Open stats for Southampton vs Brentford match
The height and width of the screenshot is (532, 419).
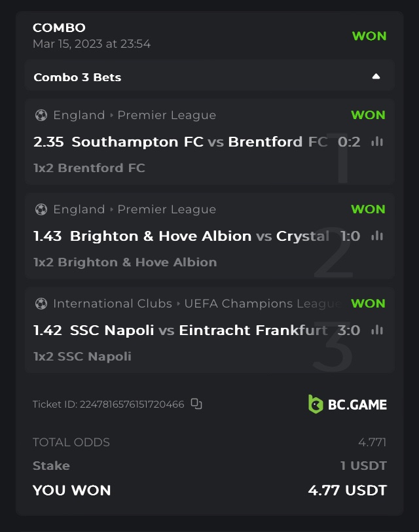[x=377, y=141]
